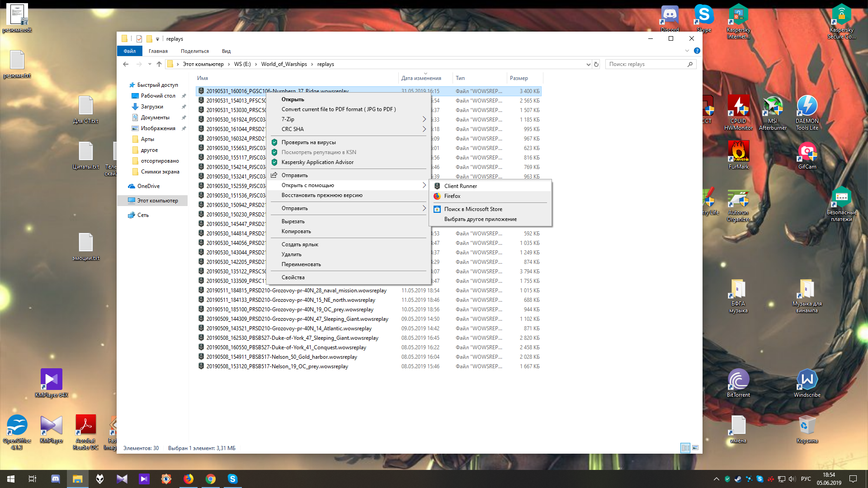Open Загрузки in navigation pane

click(x=152, y=107)
